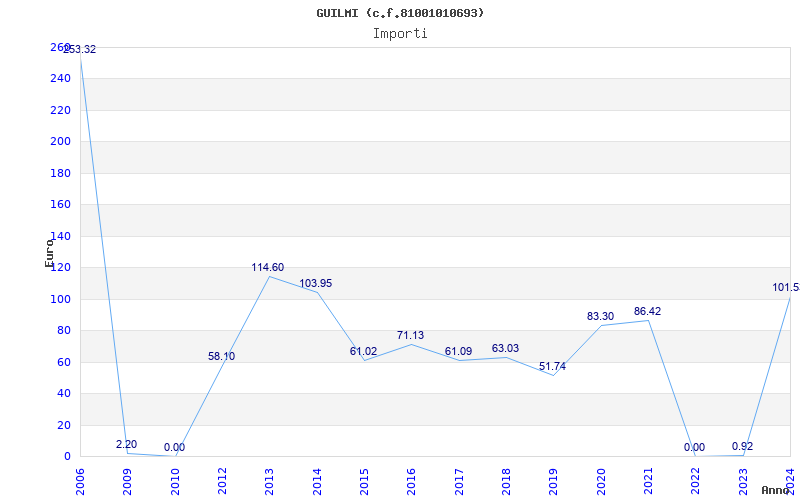
Task: Click the 2023 x-axis label
Action: [x=743, y=481]
